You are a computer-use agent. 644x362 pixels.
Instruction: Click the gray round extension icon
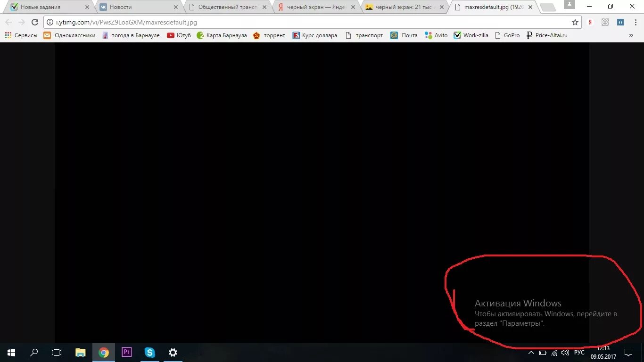click(x=605, y=22)
